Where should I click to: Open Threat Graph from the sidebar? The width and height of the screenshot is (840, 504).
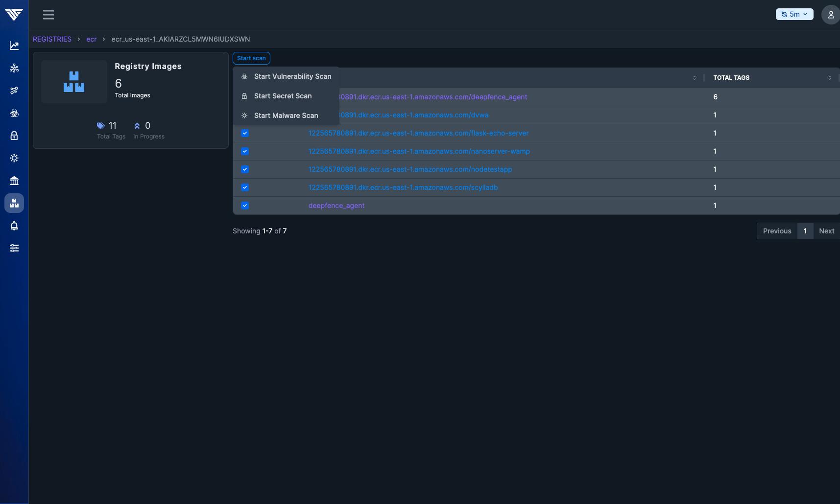(x=14, y=91)
